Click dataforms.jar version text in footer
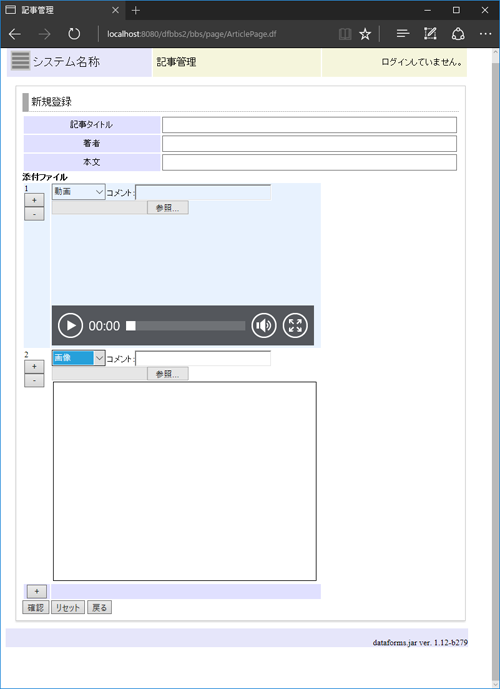Viewport: 500px width, 689px height. (x=420, y=642)
